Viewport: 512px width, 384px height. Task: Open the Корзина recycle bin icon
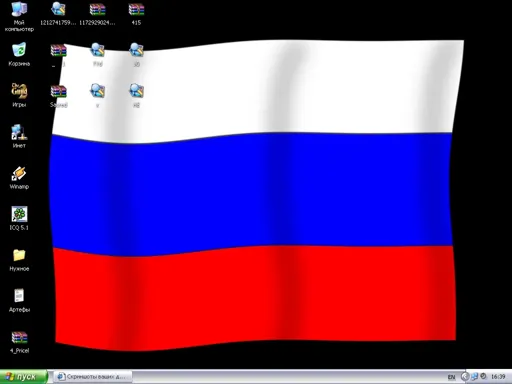coord(19,54)
